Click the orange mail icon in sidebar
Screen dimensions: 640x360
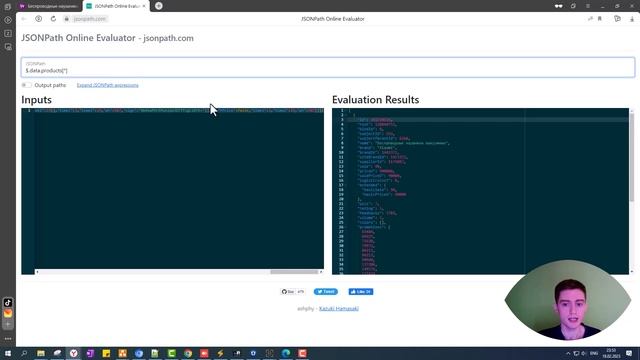tap(8, 313)
